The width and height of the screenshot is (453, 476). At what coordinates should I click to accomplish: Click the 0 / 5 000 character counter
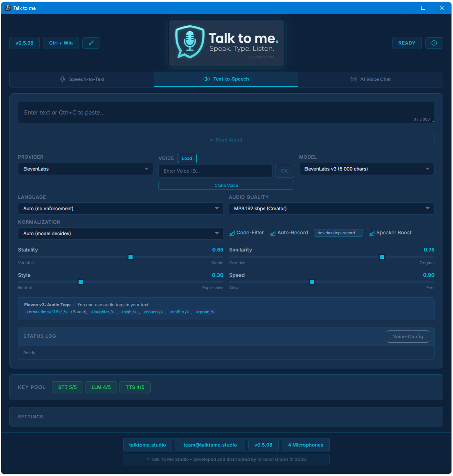click(421, 119)
